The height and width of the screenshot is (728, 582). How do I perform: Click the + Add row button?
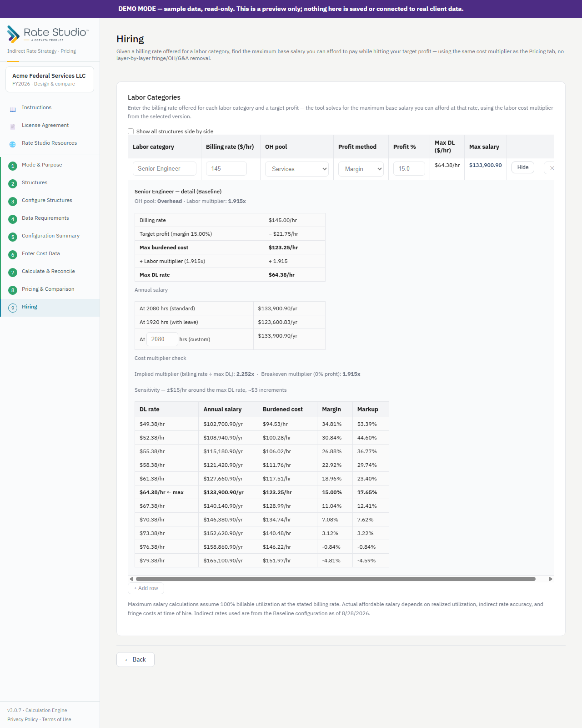pos(146,588)
